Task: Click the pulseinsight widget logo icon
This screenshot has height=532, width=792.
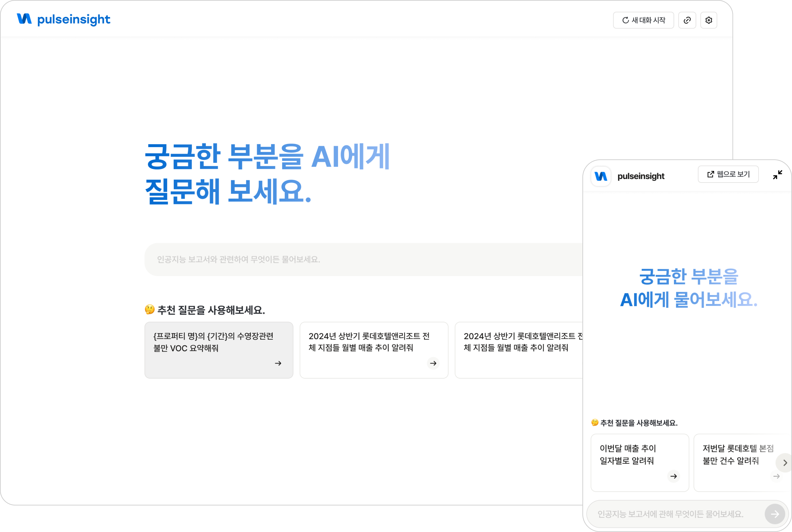Action: 600,176
